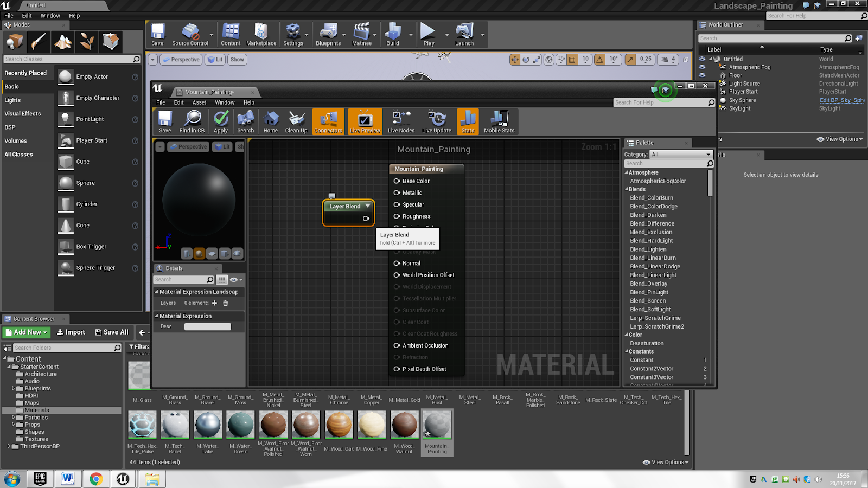Select the Geometry Editing mode icon
The image size is (868, 488).
tap(111, 42)
